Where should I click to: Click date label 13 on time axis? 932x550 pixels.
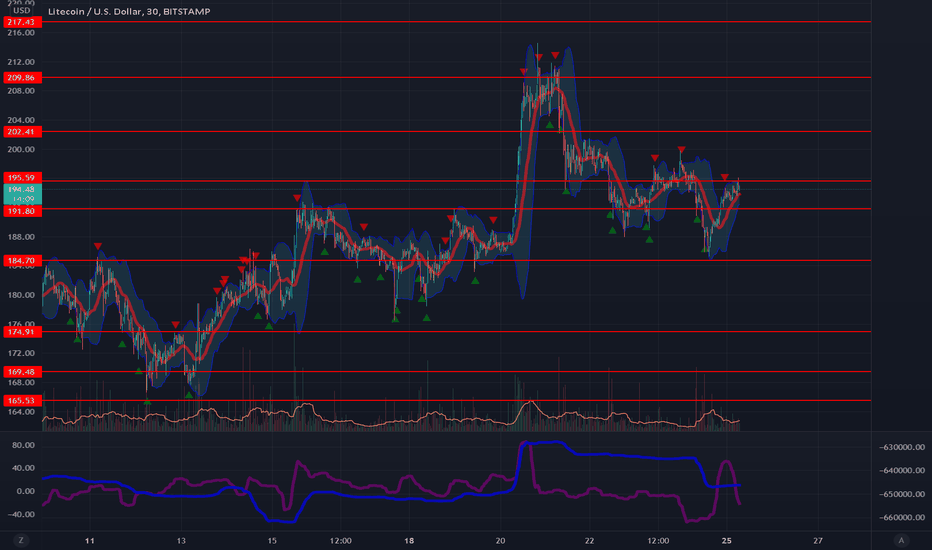(x=181, y=540)
